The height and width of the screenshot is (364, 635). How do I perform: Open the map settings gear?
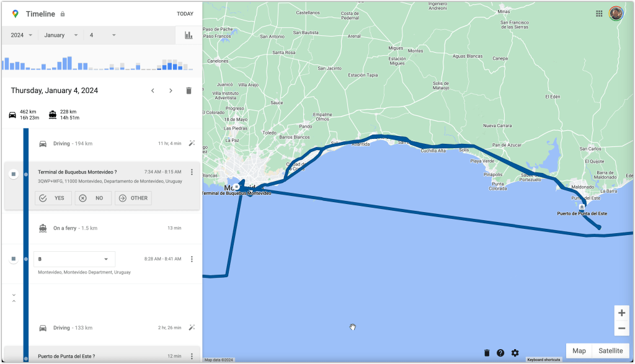515,353
